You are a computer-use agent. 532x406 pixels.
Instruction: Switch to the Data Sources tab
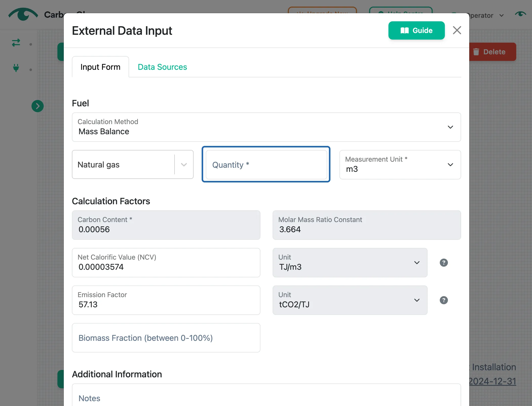162,67
